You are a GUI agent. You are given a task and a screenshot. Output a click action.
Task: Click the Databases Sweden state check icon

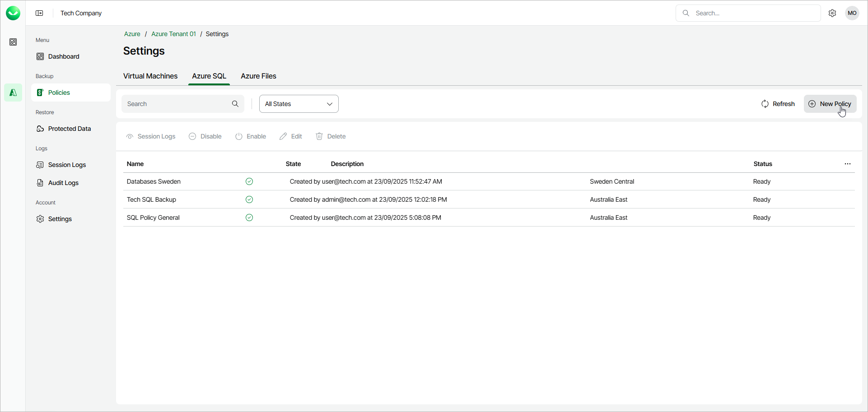[x=249, y=181]
